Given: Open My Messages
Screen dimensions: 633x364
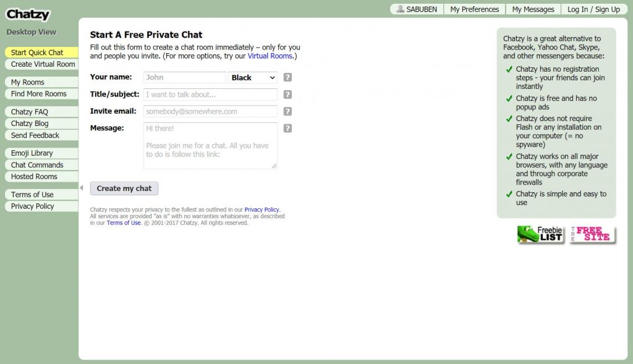Looking at the screenshot, I should (x=533, y=9).
